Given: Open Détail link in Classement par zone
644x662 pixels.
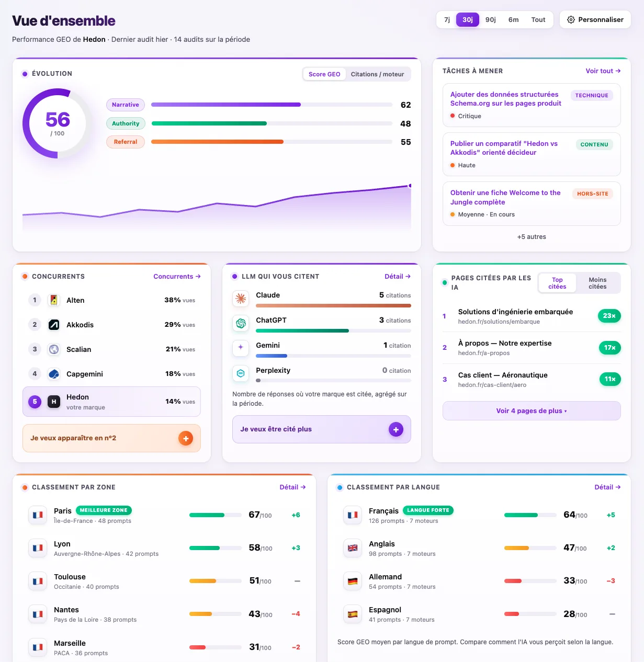Looking at the screenshot, I should 292,487.
